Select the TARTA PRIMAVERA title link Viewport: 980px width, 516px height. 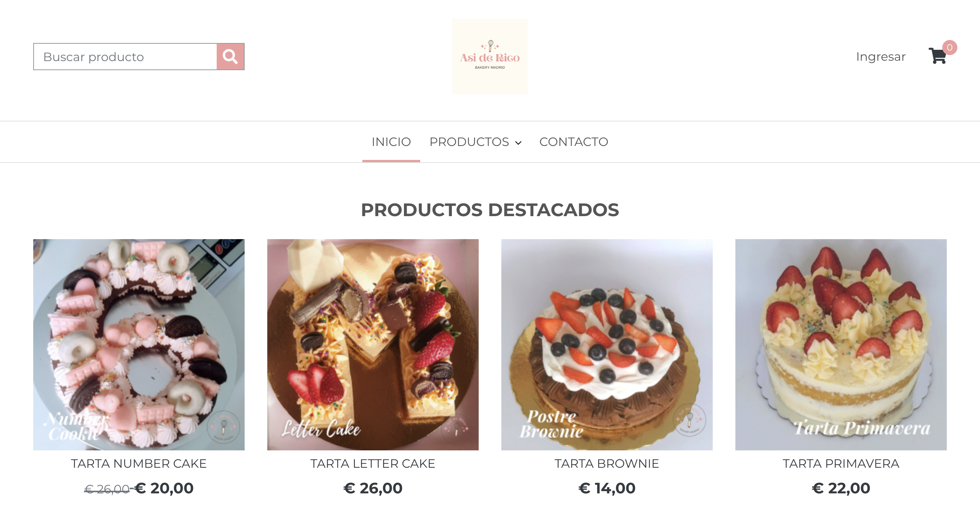point(841,464)
